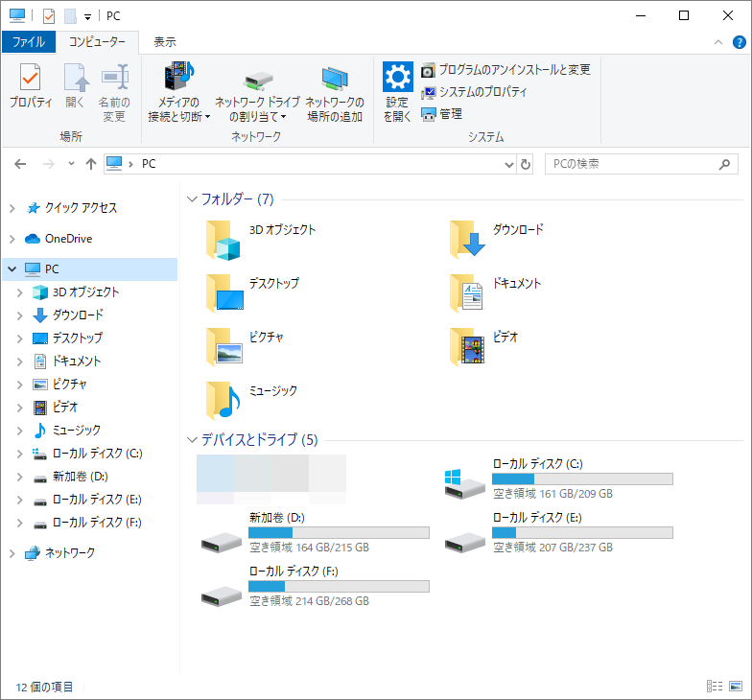The height and width of the screenshot is (700, 752).
Task: Switch to the 表示 tab
Action: point(165,42)
